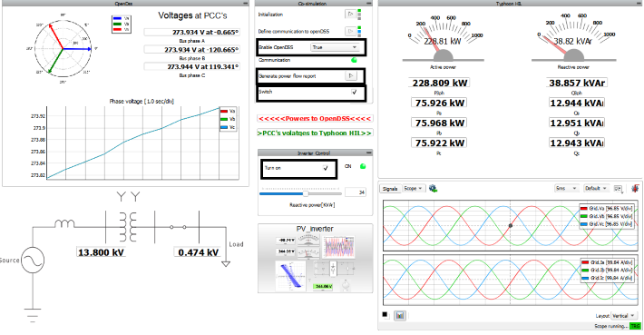644x335 pixels.
Task: Collapse the Inverter Control panel
Action: (368, 153)
